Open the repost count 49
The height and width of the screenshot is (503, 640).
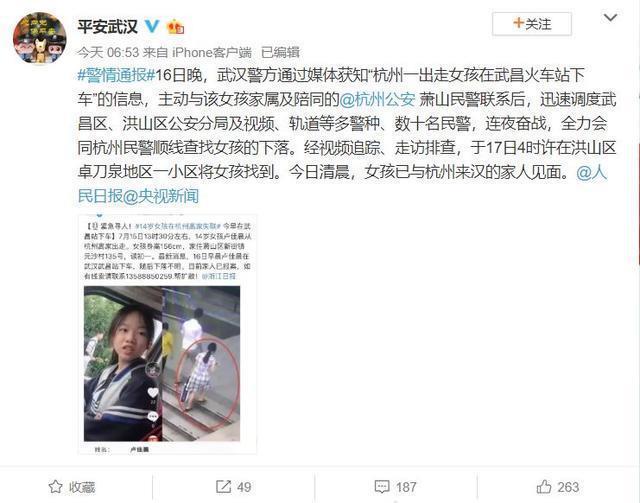click(x=244, y=487)
